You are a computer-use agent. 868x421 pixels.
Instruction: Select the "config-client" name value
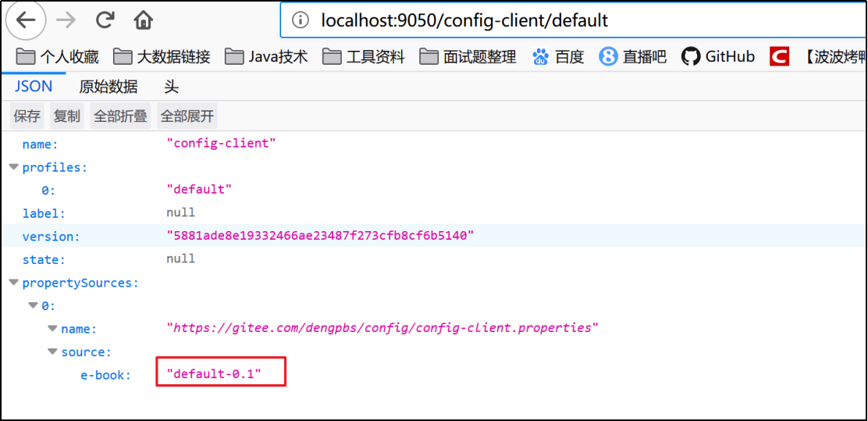[222, 144]
